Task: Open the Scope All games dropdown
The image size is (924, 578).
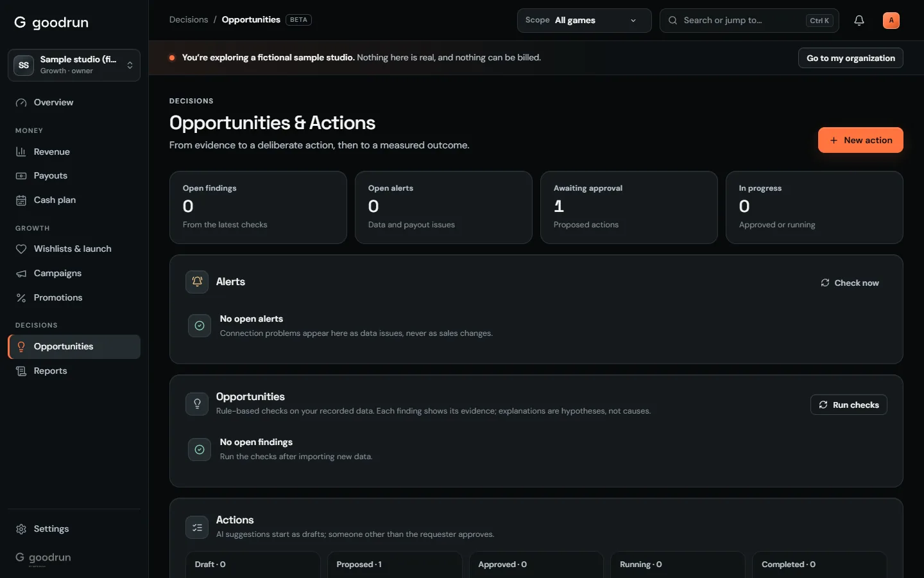Action: (x=584, y=21)
